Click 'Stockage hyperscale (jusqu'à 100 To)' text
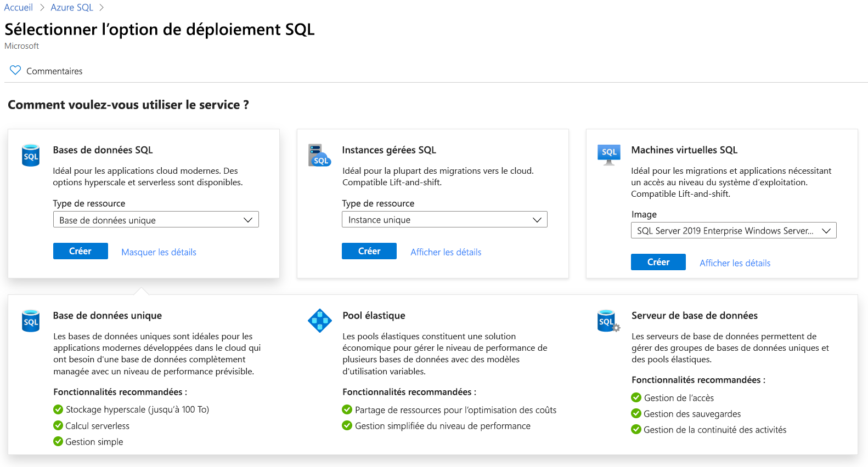The height and width of the screenshot is (467, 868). [x=138, y=409]
